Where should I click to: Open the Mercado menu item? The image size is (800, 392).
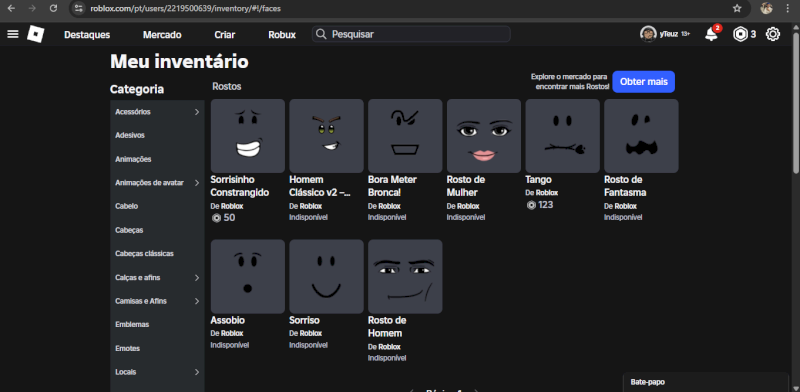pos(162,35)
